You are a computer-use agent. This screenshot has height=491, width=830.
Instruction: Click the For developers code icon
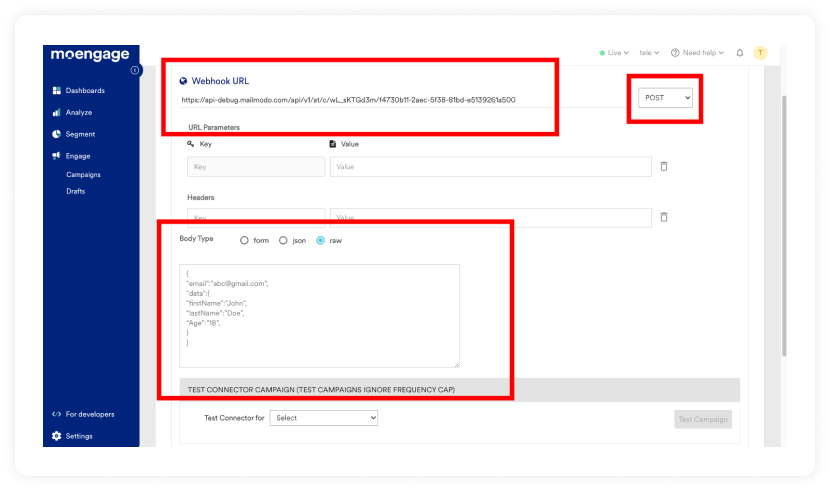point(57,414)
